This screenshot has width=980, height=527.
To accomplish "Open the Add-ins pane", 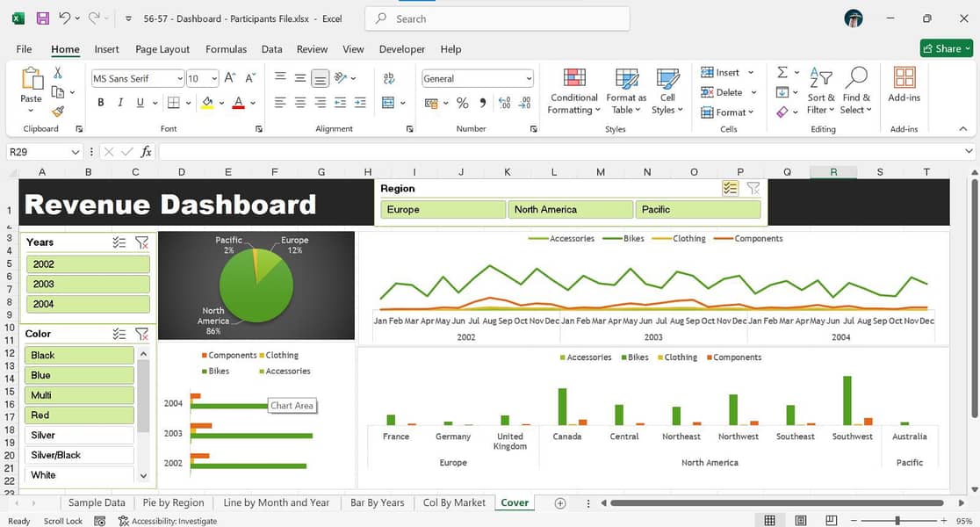I will pos(904,84).
